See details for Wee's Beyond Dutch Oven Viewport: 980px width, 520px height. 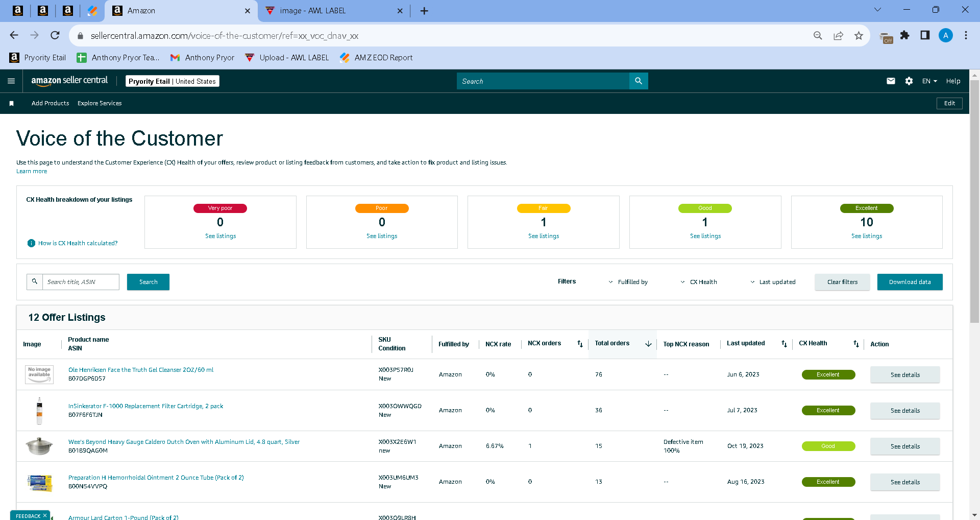905,446
